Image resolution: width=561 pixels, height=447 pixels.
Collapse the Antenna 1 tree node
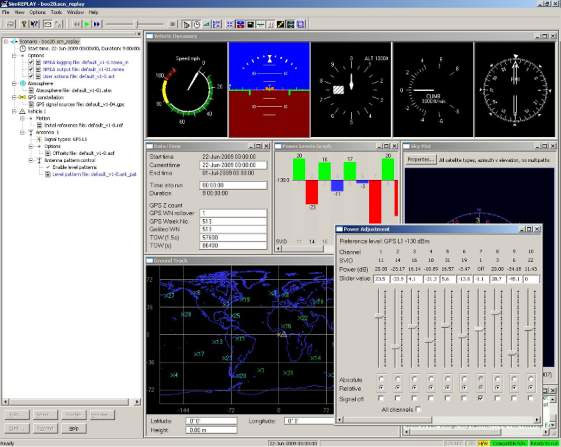pyautogui.click(x=23, y=132)
